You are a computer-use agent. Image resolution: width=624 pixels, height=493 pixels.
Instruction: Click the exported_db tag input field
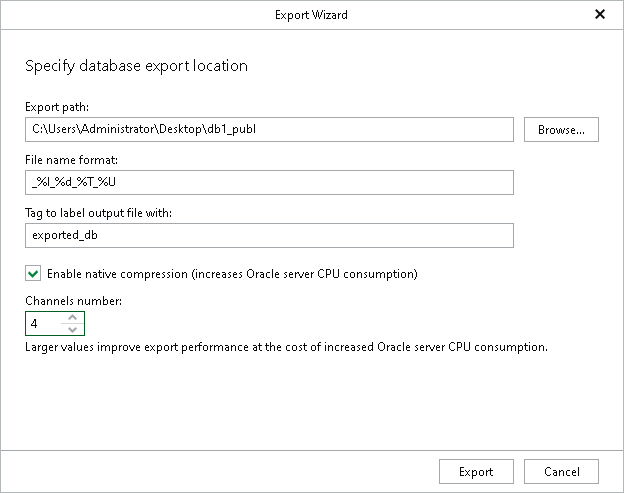click(269, 235)
